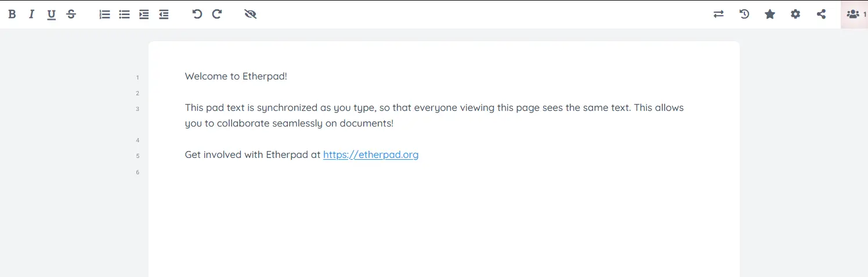Screen dimensions: 868x277
Task: Open the timeslider history
Action: pos(744,15)
